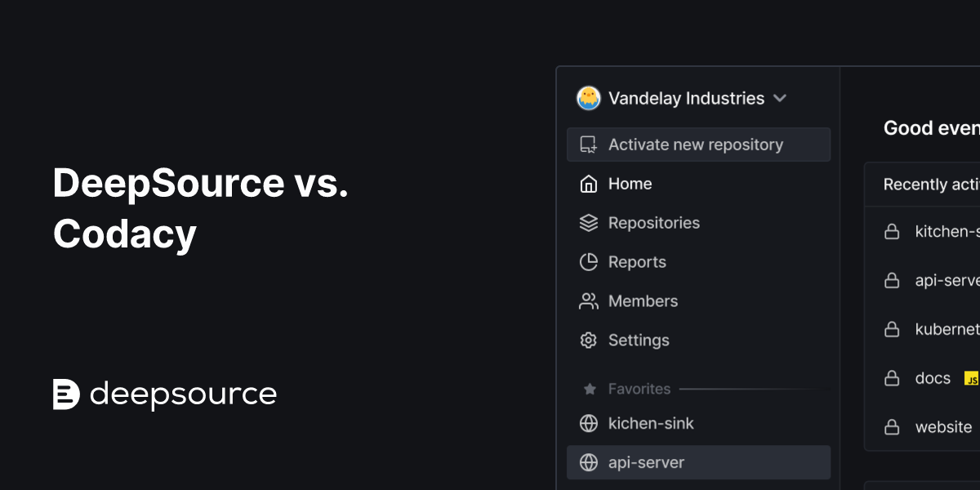
Task: Click the globe icon beside api-server
Action: (587, 462)
